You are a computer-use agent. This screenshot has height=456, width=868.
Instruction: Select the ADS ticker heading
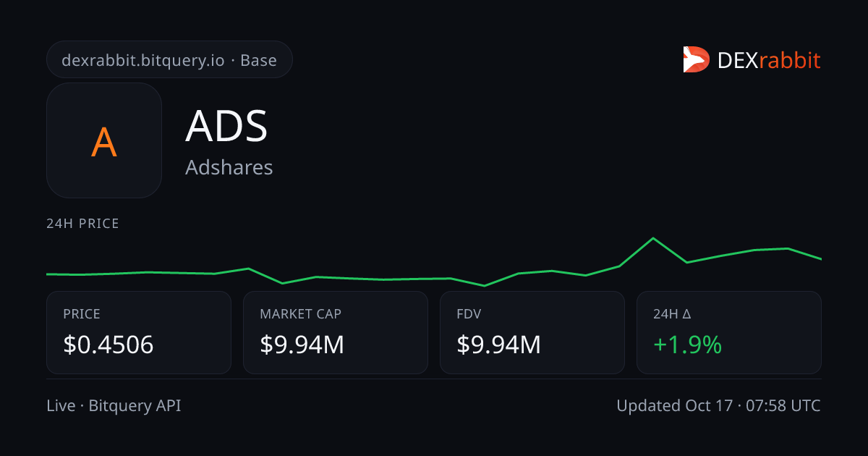tap(226, 126)
